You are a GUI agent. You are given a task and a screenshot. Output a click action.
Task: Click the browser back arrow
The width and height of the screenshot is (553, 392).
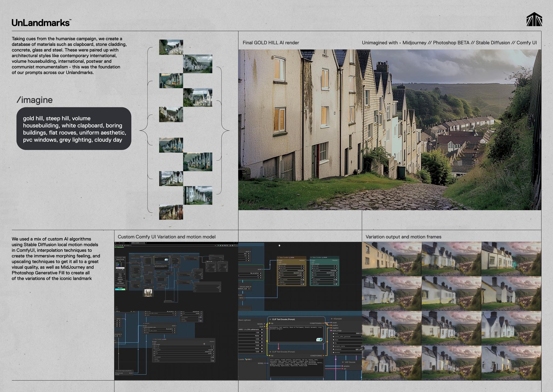click(x=116, y=245)
